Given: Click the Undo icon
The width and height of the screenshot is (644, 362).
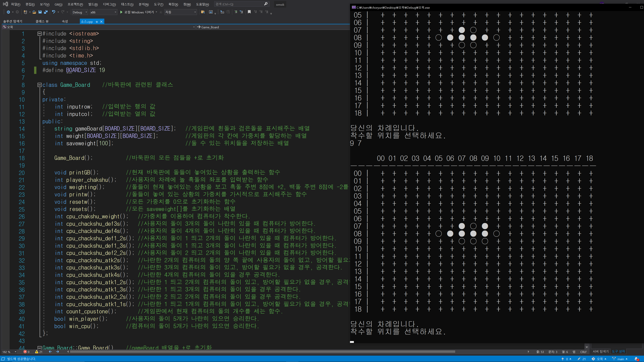Looking at the screenshot, I should (53, 12).
